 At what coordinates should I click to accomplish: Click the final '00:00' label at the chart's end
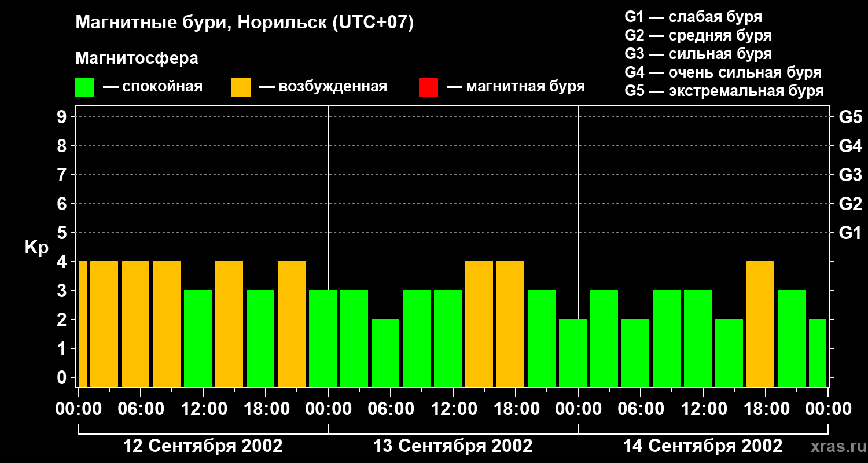pos(828,409)
